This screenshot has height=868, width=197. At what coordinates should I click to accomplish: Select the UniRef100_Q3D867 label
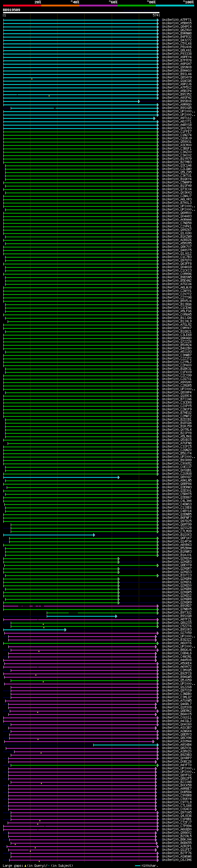[177, 498]
